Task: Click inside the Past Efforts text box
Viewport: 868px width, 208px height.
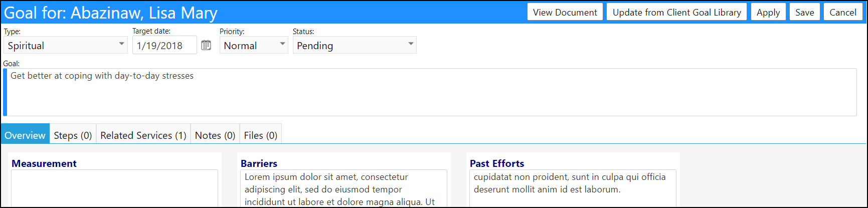Action: 573,188
